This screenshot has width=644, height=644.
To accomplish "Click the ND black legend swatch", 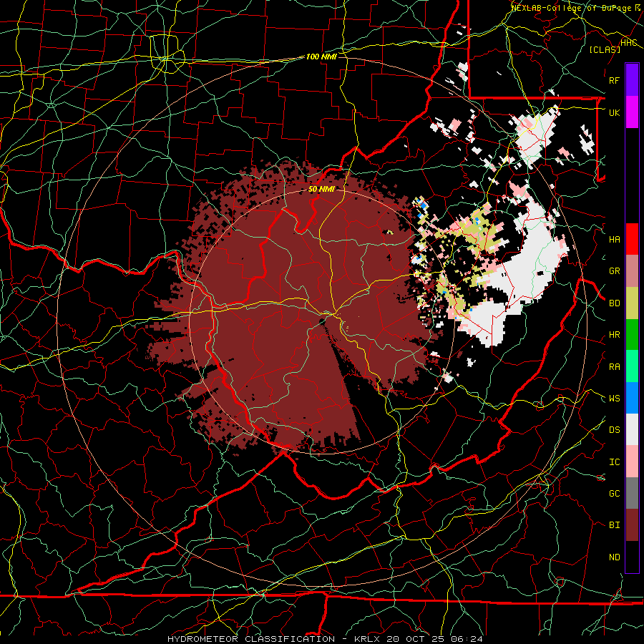I will click(x=632, y=557).
